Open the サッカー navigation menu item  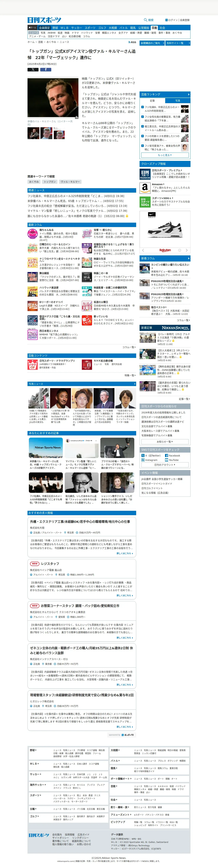point(76,28)
